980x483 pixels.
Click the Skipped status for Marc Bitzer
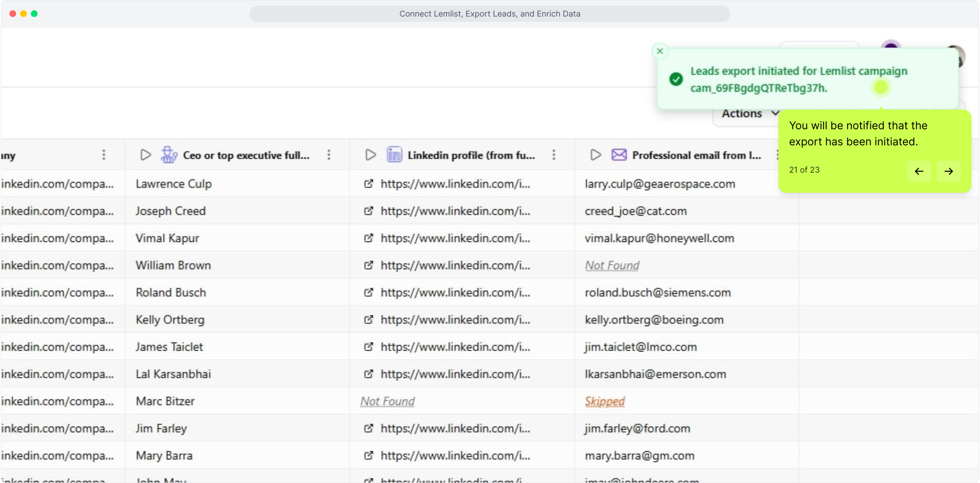604,402
